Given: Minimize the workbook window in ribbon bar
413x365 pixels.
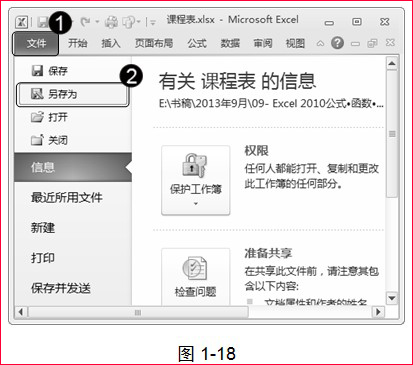Looking at the screenshot, I should 355,44.
